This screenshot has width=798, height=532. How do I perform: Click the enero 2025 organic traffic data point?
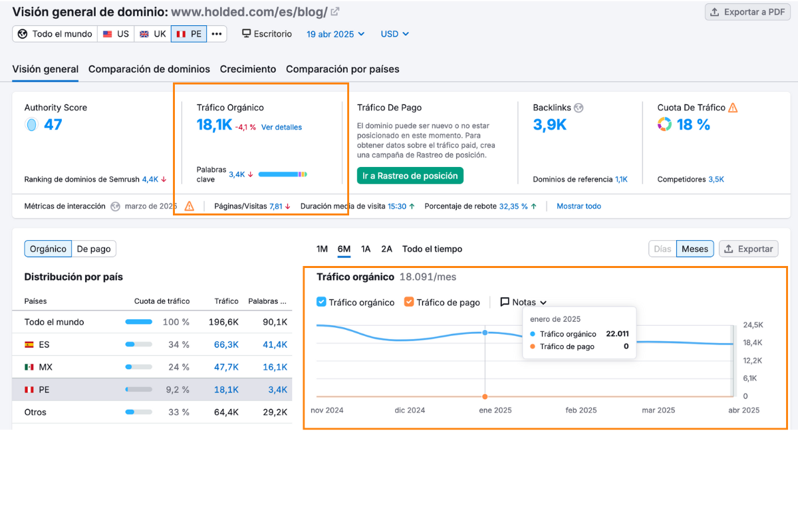point(485,332)
